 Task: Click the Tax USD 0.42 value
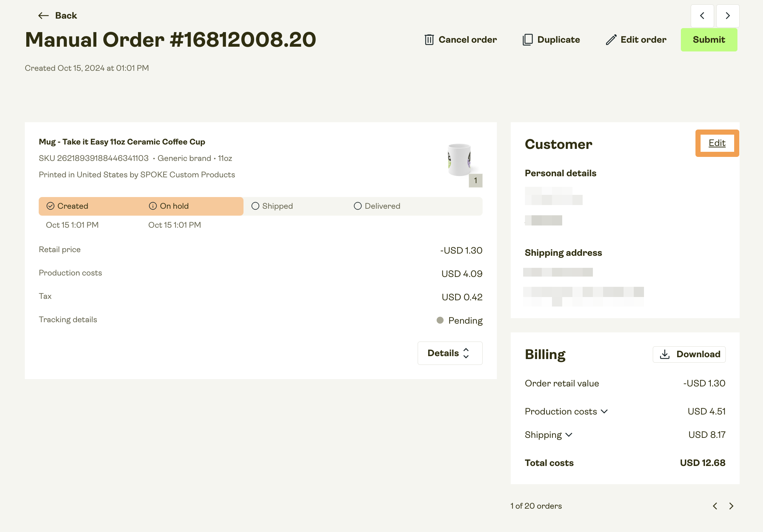tap(462, 297)
